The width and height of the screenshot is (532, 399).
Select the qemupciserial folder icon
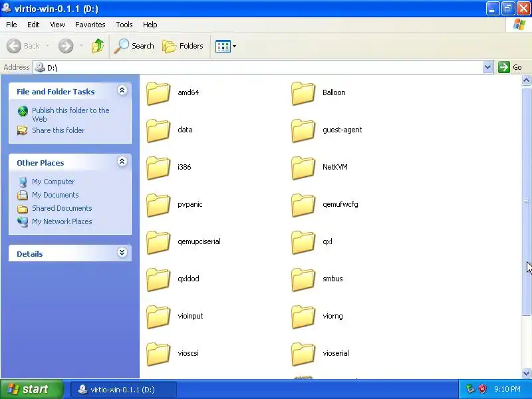coord(158,243)
